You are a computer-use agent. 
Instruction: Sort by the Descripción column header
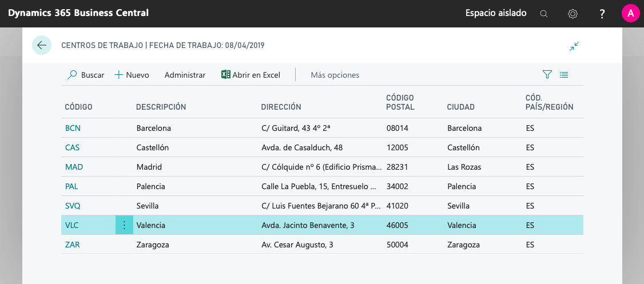[x=161, y=107]
